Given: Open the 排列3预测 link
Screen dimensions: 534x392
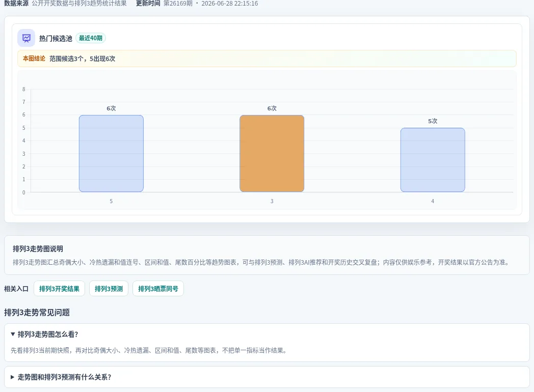Looking at the screenshot, I should click(109, 289).
